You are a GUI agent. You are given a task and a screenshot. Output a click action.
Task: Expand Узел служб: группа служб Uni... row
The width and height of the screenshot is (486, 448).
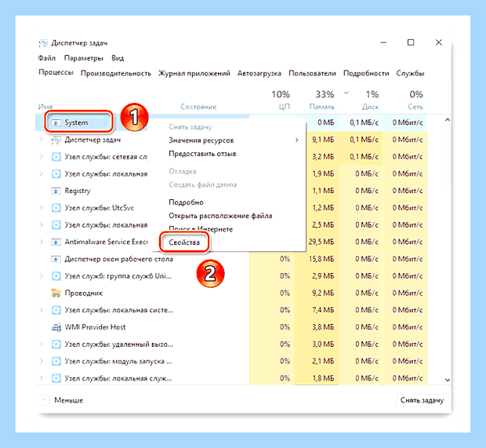pos(42,276)
